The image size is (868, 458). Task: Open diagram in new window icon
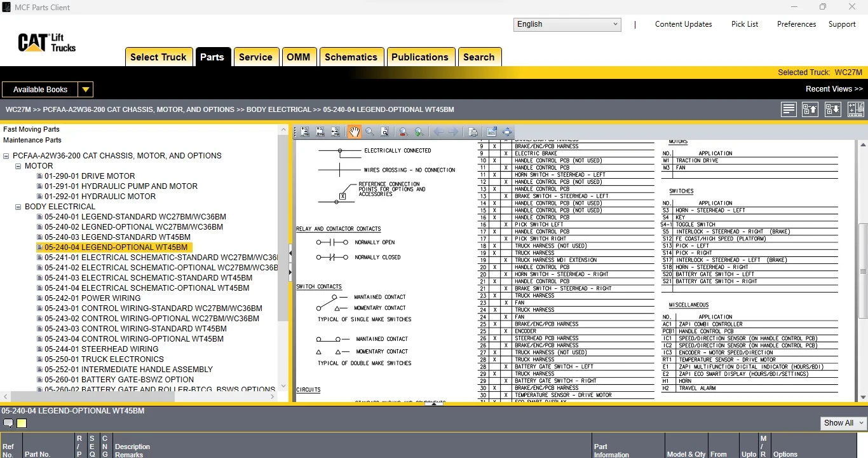tap(491, 132)
